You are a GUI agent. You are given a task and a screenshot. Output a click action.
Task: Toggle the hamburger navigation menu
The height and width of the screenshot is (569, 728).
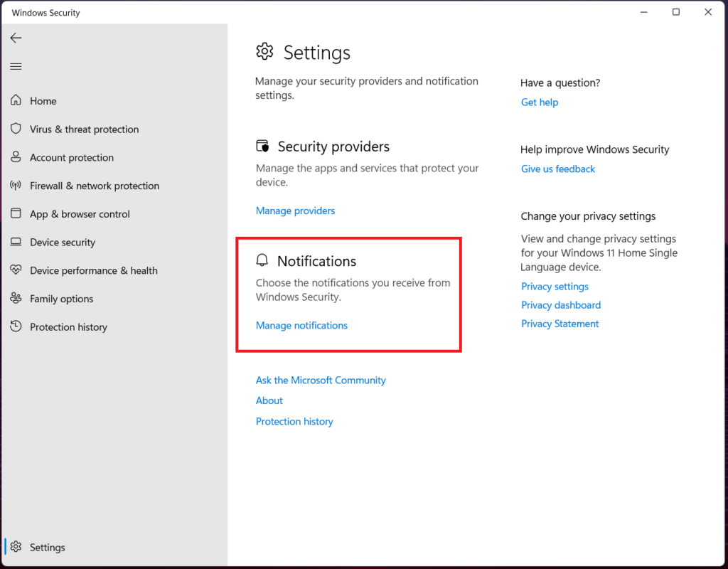point(16,66)
